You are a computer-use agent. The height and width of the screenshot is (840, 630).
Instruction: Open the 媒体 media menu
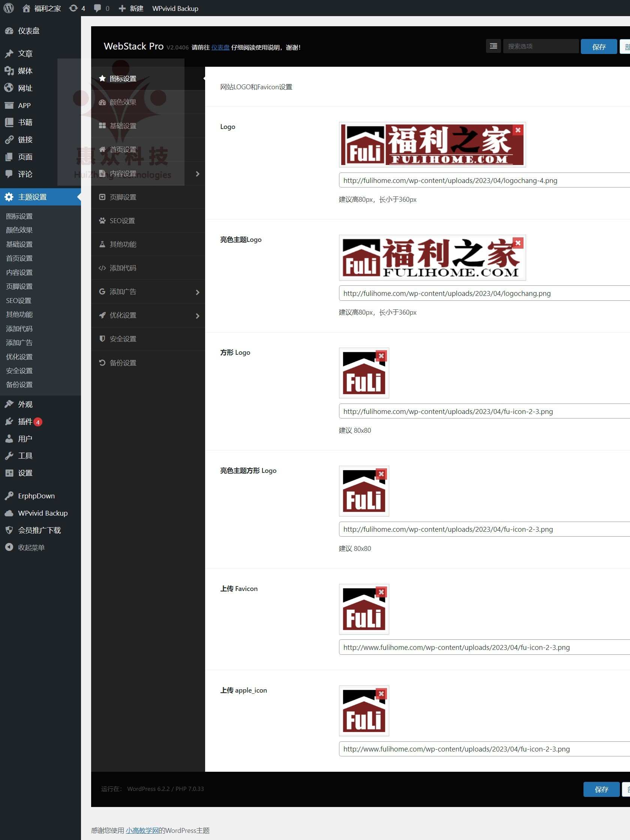40,71
